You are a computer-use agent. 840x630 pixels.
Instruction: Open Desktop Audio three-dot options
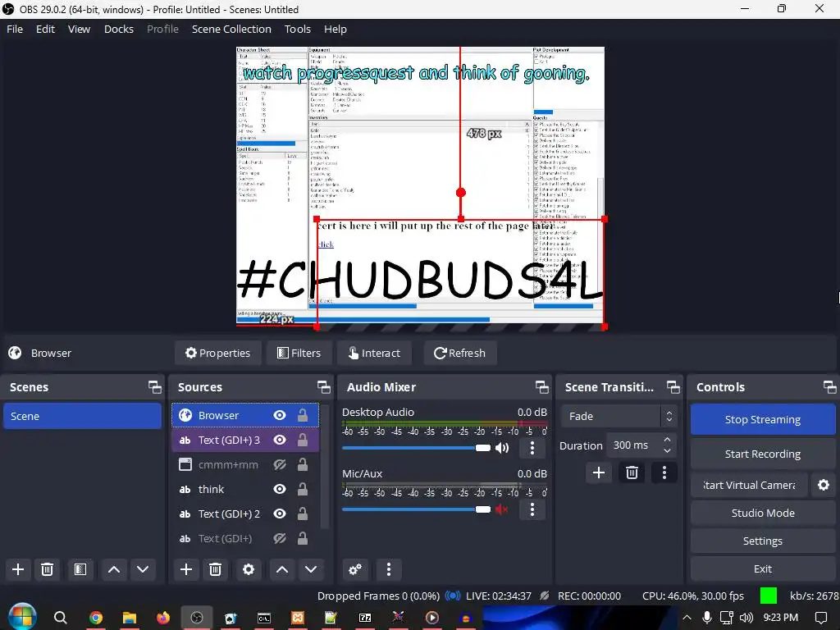(x=532, y=448)
